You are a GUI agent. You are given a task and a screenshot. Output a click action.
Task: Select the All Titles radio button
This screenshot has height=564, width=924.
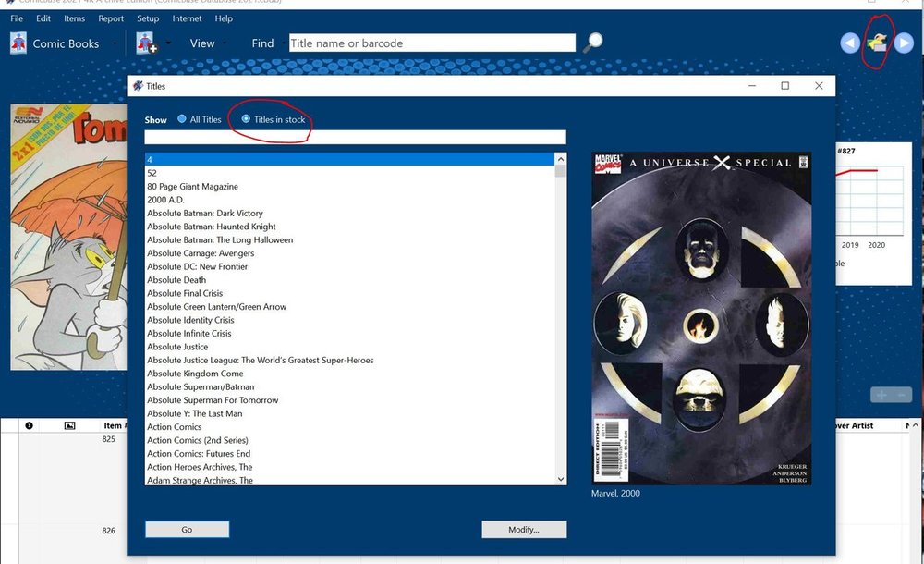pyautogui.click(x=182, y=119)
